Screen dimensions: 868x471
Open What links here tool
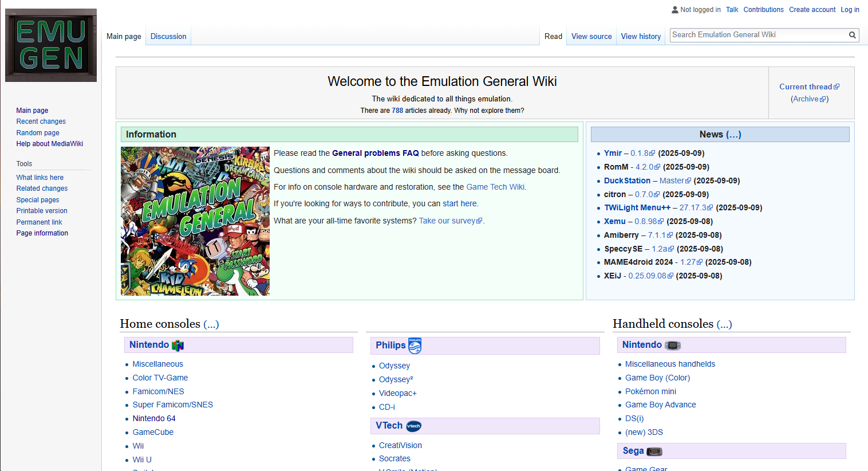click(40, 178)
